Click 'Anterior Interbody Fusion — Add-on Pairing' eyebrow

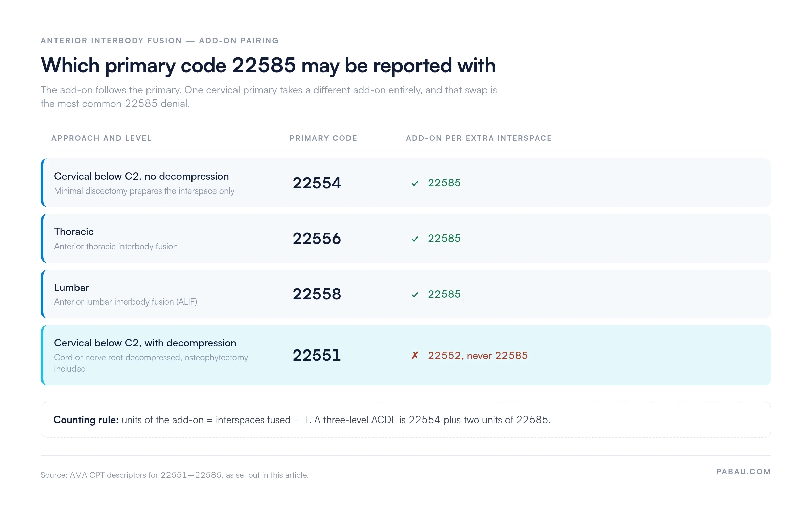(x=160, y=41)
